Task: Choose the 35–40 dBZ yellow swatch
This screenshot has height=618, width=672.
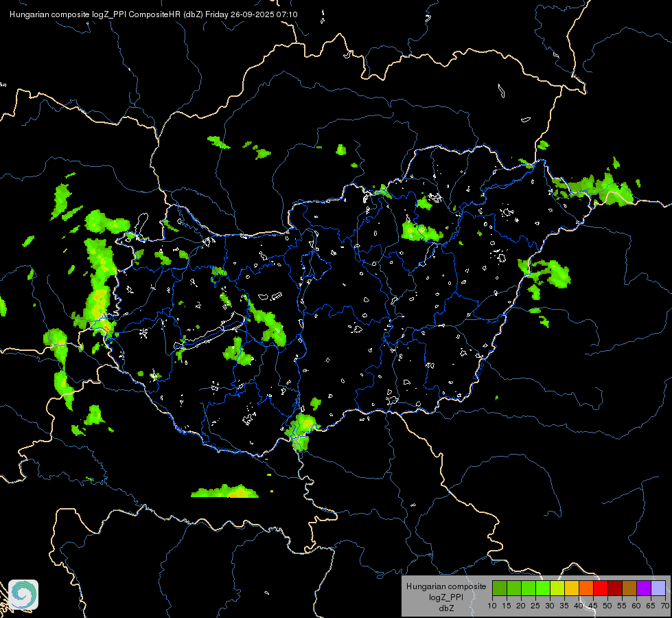Action: 572,588
